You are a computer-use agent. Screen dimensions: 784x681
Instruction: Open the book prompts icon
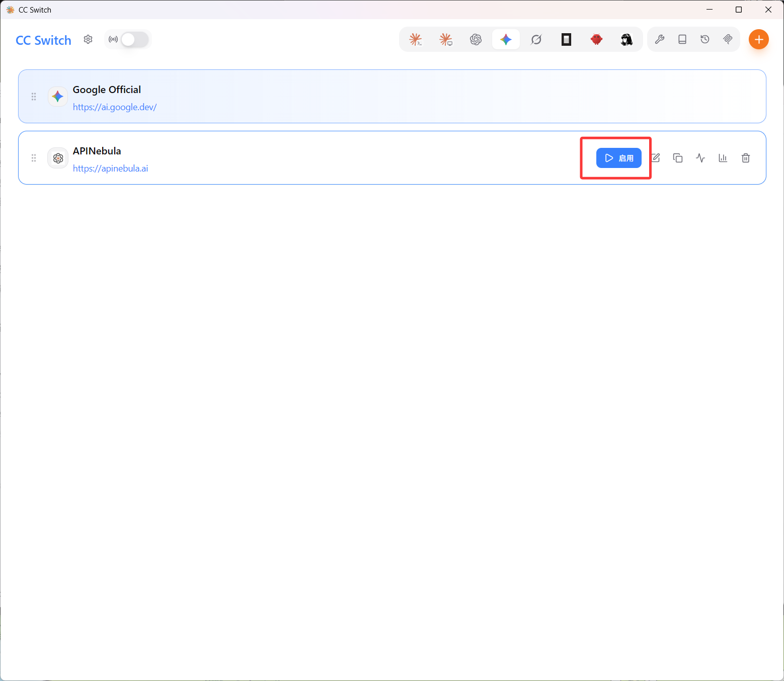[682, 39]
